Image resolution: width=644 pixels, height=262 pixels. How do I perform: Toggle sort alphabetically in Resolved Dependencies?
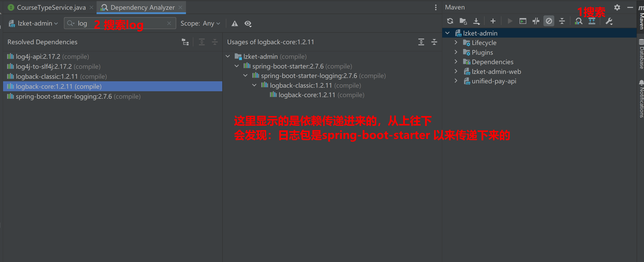coord(185,42)
